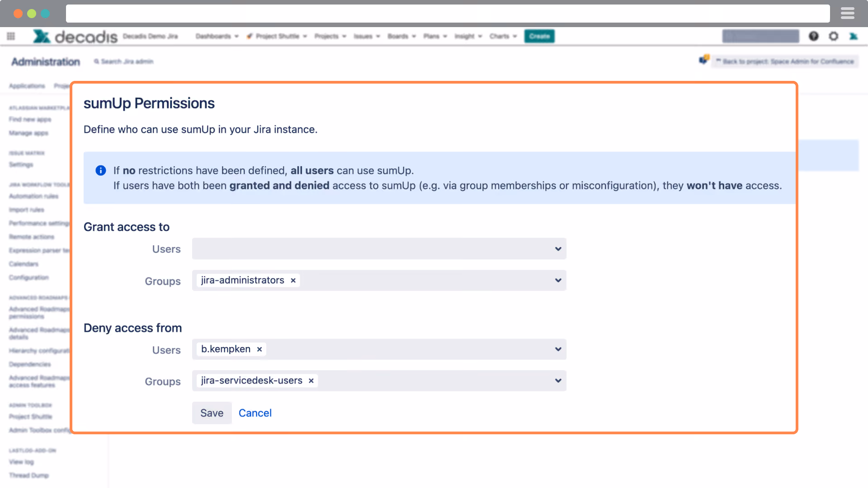Image resolution: width=868 pixels, height=488 pixels.
Task: Click Back to project Space Admin link
Action: point(785,61)
